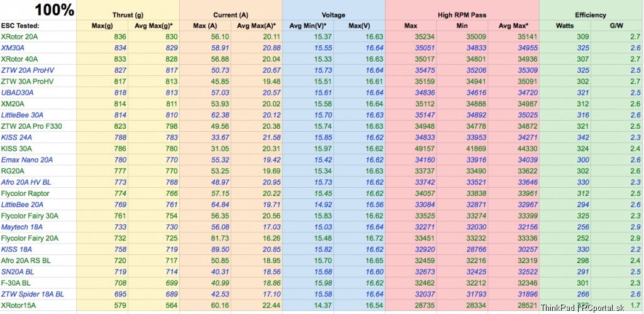Select the Flycolor Fairy 30A cell

click(30, 215)
